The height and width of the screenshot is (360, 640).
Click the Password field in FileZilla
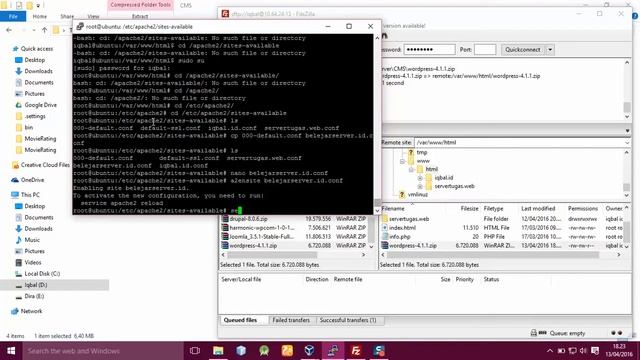429,49
